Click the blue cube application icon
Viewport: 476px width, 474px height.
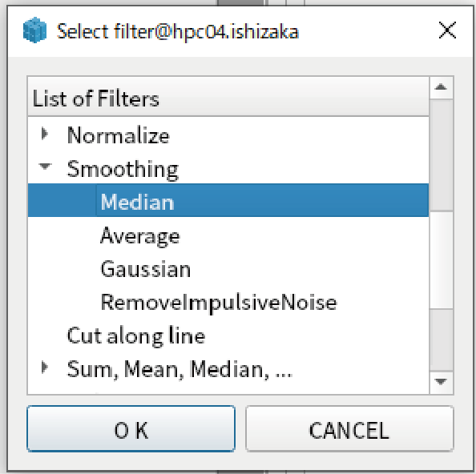(x=35, y=30)
